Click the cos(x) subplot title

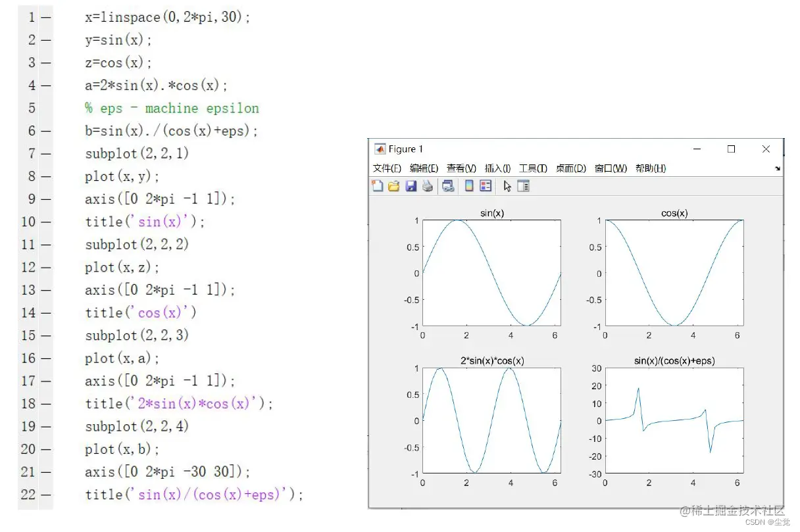coord(674,213)
